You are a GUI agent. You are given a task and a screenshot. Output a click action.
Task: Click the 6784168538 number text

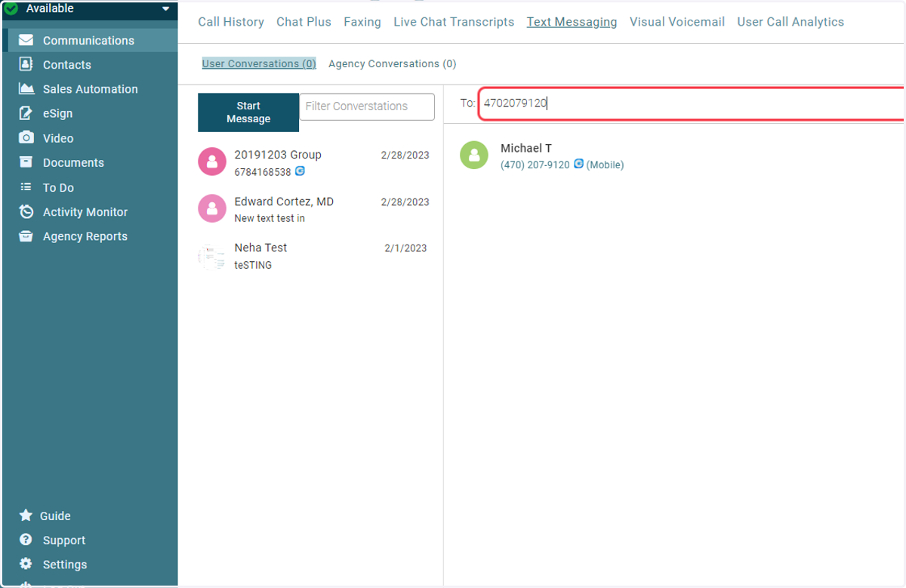click(x=263, y=172)
